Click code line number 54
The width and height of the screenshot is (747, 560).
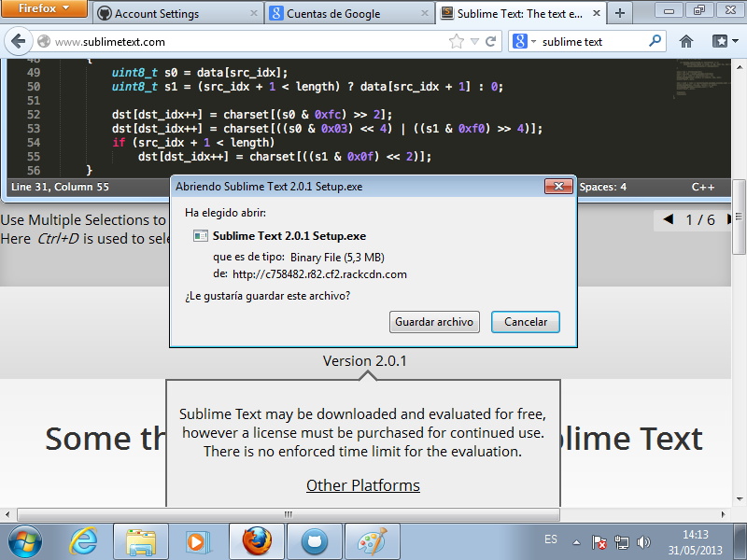coord(34,143)
